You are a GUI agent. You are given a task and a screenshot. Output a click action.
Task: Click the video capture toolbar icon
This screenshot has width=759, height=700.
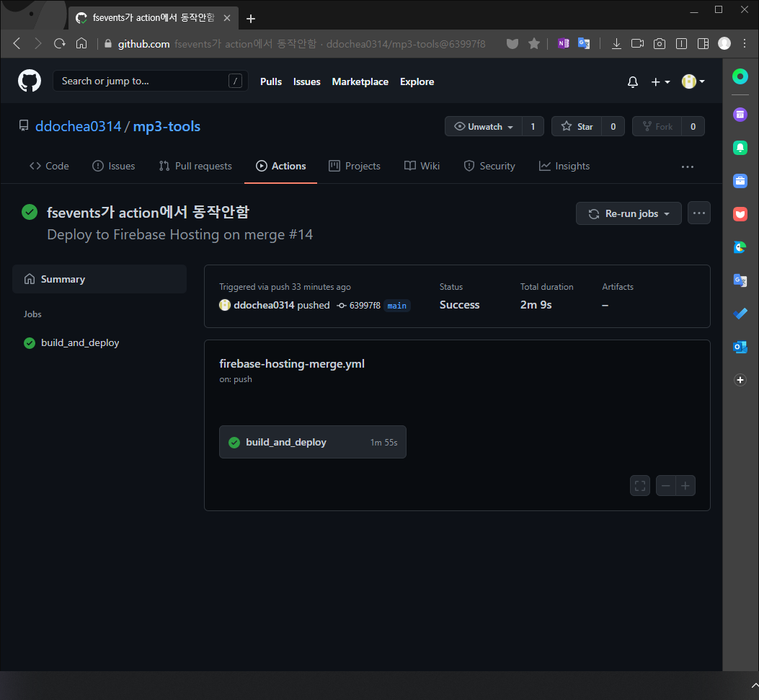click(x=637, y=43)
